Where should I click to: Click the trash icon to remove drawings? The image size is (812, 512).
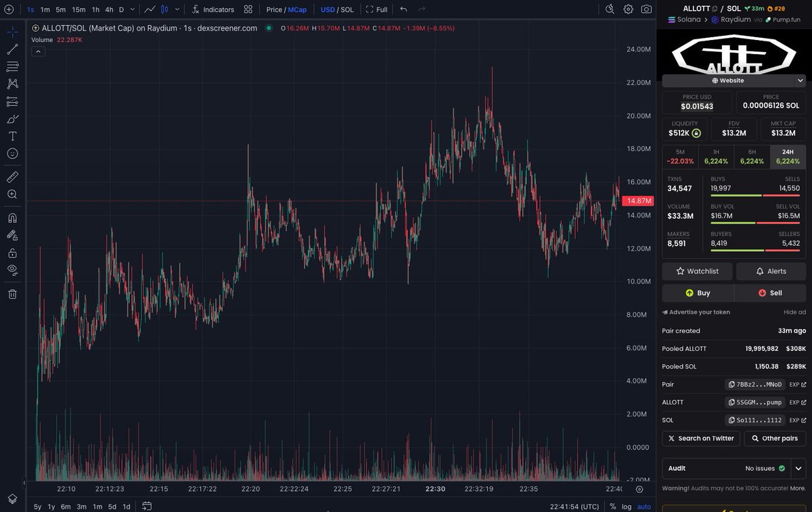tap(12, 294)
